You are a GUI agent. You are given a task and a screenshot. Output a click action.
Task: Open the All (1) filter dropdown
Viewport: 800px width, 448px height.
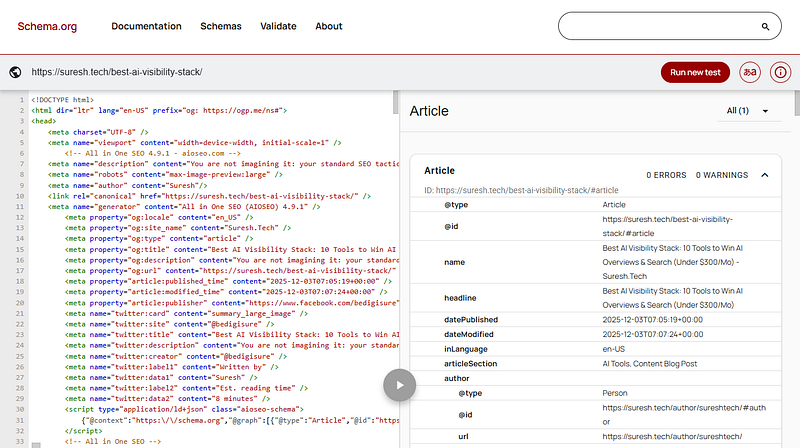tap(747, 111)
